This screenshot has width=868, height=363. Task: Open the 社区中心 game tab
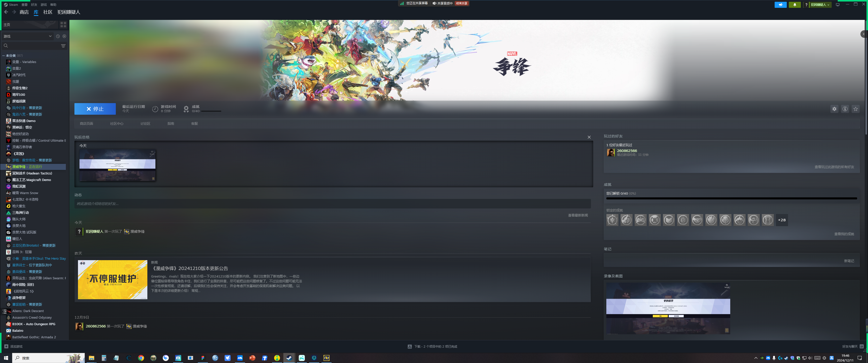117,124
